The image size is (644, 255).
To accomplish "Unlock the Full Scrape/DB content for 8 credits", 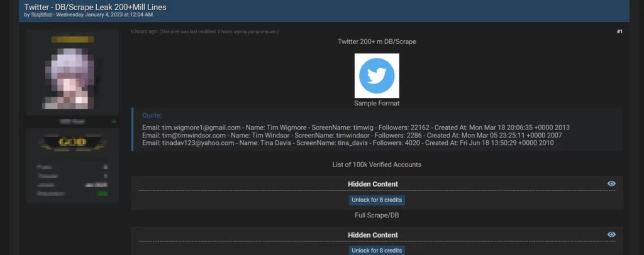I will tap(377, 251).
